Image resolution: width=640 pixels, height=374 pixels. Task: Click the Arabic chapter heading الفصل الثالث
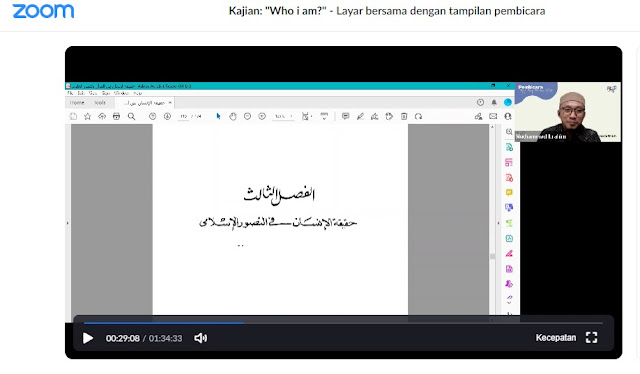[x=279, y=194]
